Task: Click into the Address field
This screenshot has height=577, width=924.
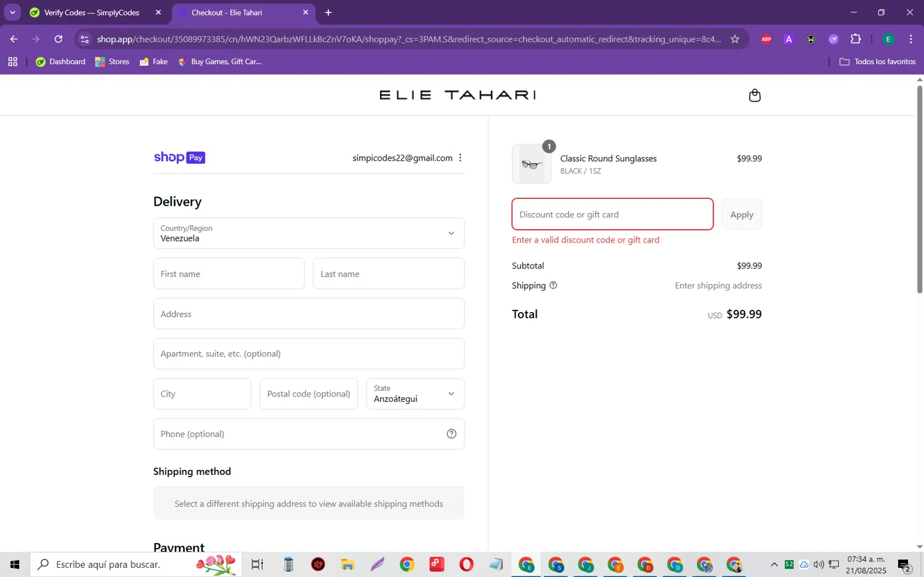Action: [x=309, y=313]
